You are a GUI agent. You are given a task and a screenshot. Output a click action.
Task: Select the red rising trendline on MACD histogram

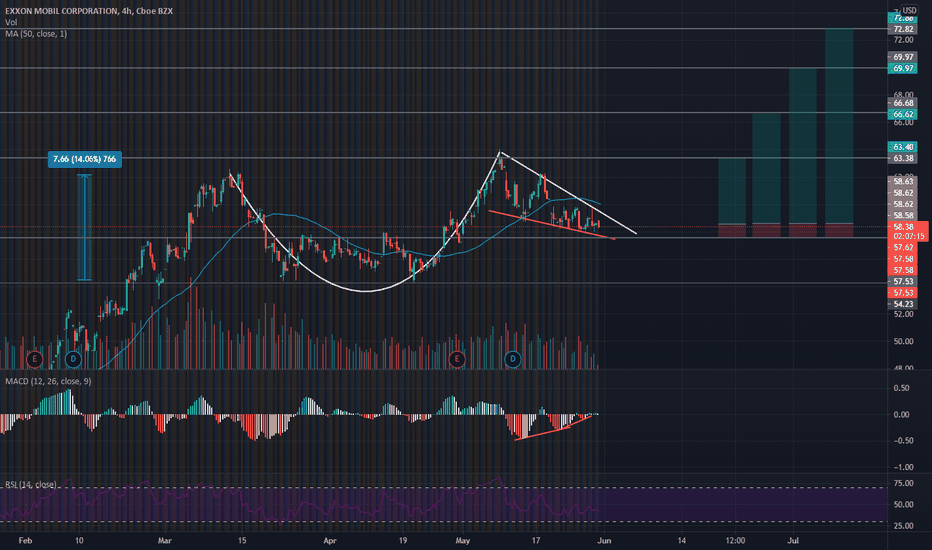click(553, 428)
